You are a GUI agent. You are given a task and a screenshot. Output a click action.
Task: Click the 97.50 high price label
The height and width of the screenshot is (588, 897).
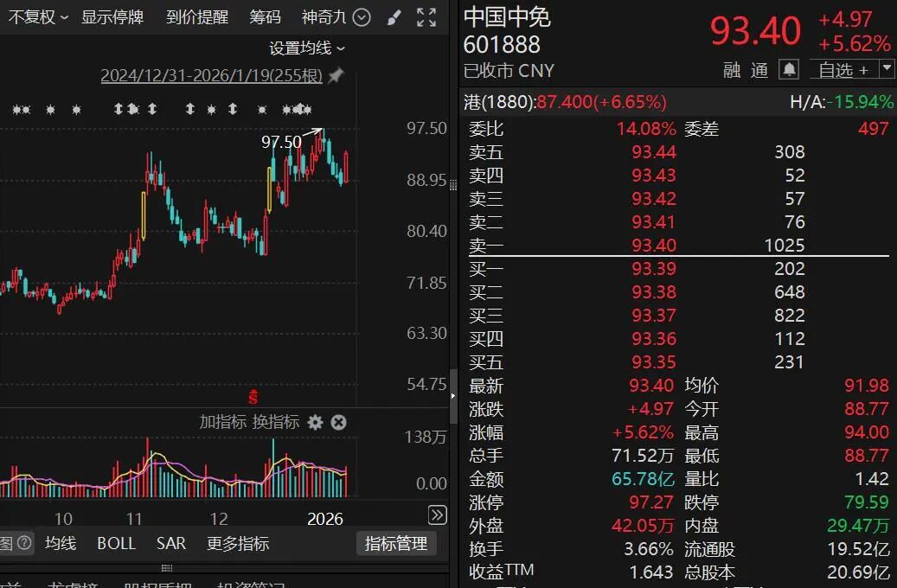281,142
